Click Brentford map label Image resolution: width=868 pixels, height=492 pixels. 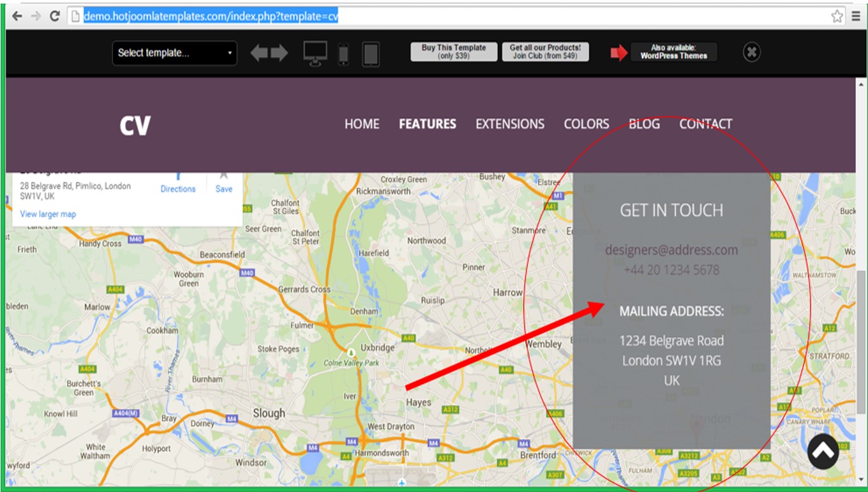(538, 456)
